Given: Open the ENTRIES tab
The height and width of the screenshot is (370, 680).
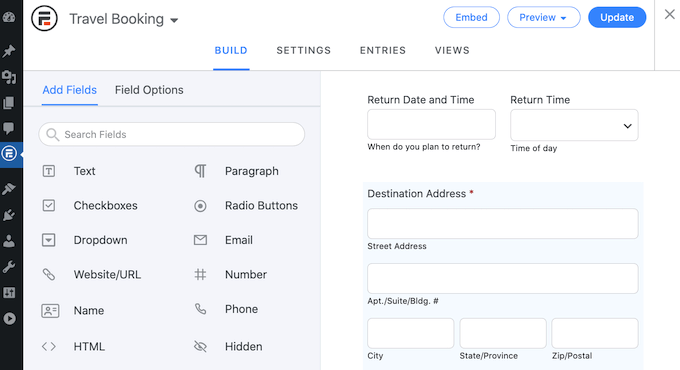Looking at the screenshot, I should (x=383, y=50).
